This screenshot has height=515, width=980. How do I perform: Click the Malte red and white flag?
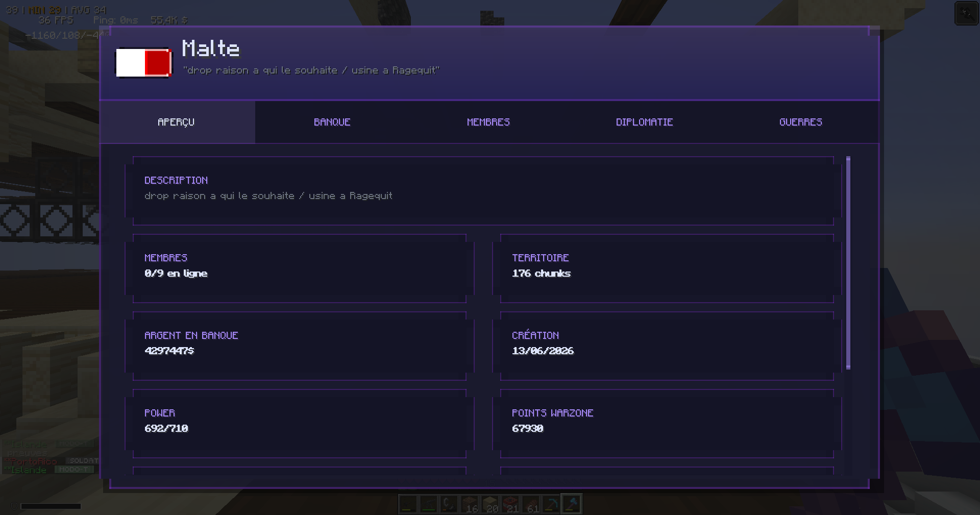[143, 62]
